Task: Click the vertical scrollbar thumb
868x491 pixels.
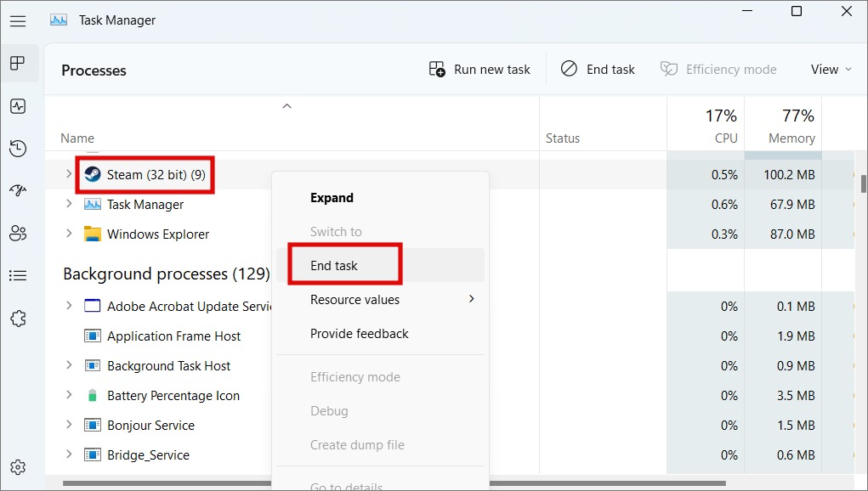Action: coord(864,183)
